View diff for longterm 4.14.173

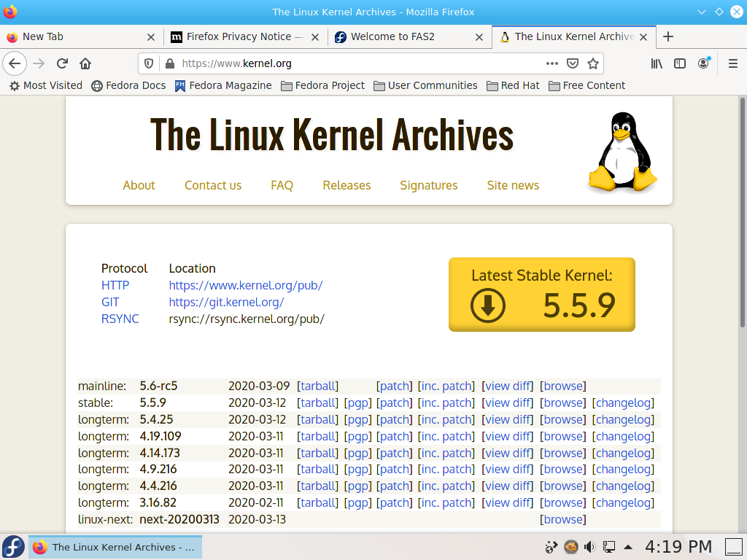[x=508, y=453]
